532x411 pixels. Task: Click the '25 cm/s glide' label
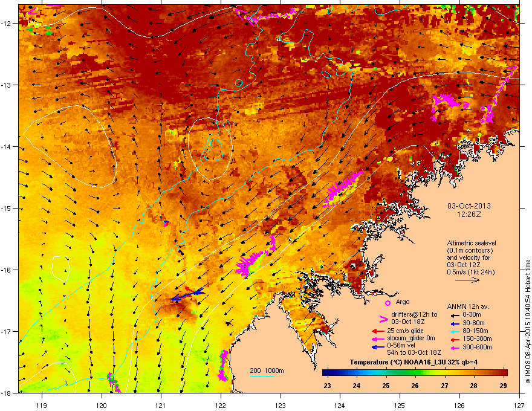click(x=406, y=331)
